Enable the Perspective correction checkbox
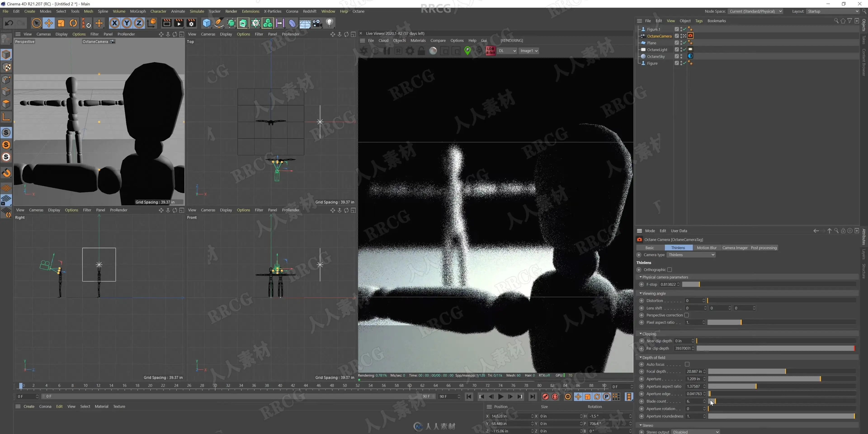This screenshot has width=868, height=434. [x=686, y=315]
